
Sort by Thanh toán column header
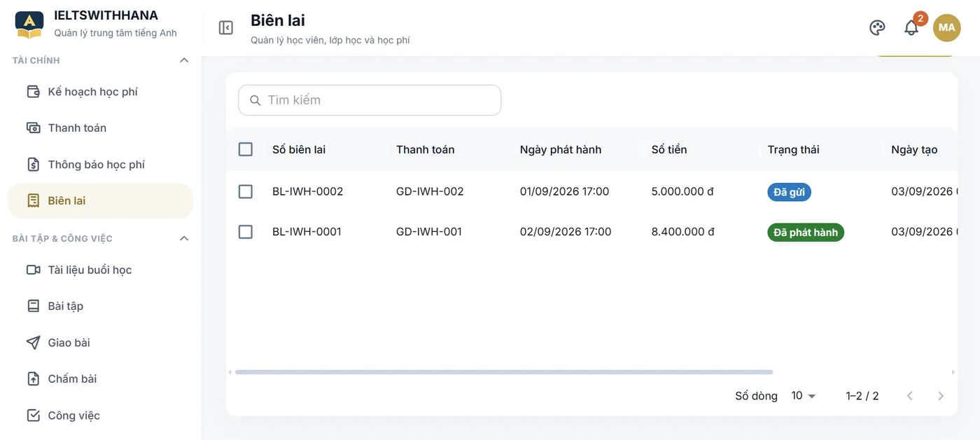click(x=426, y=149)
